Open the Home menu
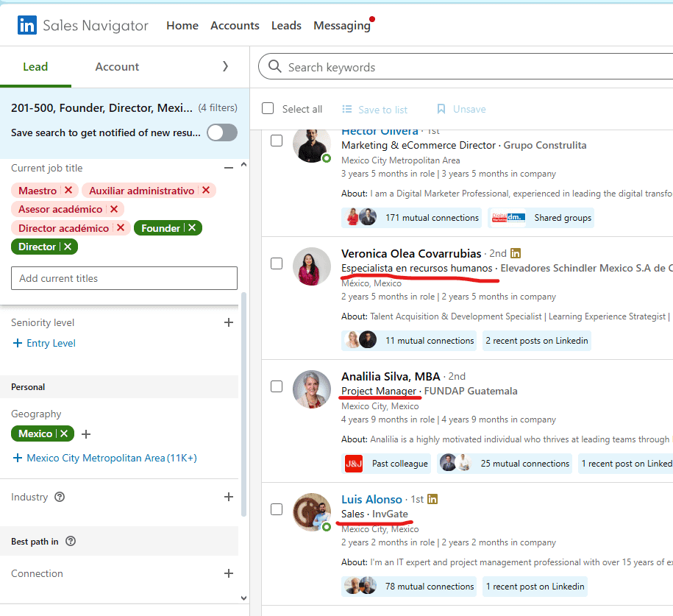673x616 pixels. pyautogui.click(x=182, y=25)
